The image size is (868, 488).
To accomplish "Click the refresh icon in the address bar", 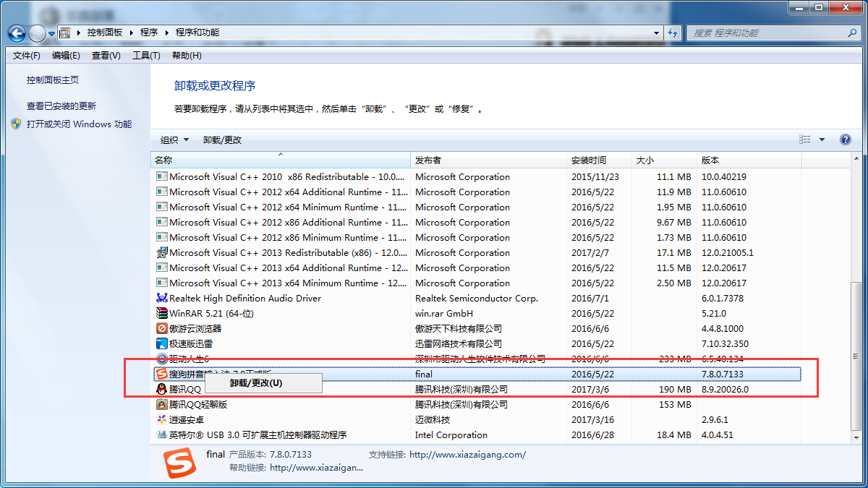I will tap(673, 33).
